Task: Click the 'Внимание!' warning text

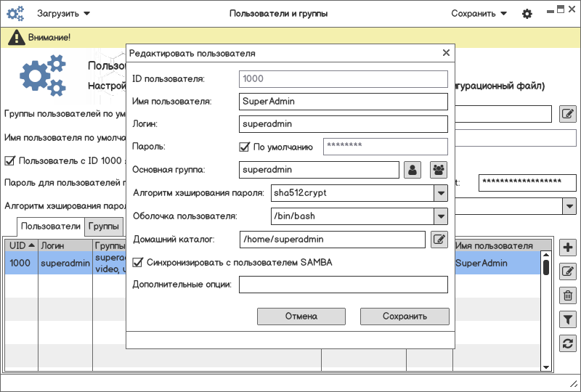Action: point(49,38)
